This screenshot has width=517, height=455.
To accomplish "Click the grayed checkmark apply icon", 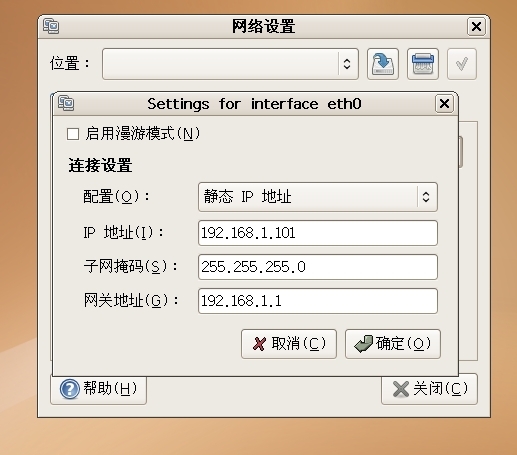I will (462, 64).
